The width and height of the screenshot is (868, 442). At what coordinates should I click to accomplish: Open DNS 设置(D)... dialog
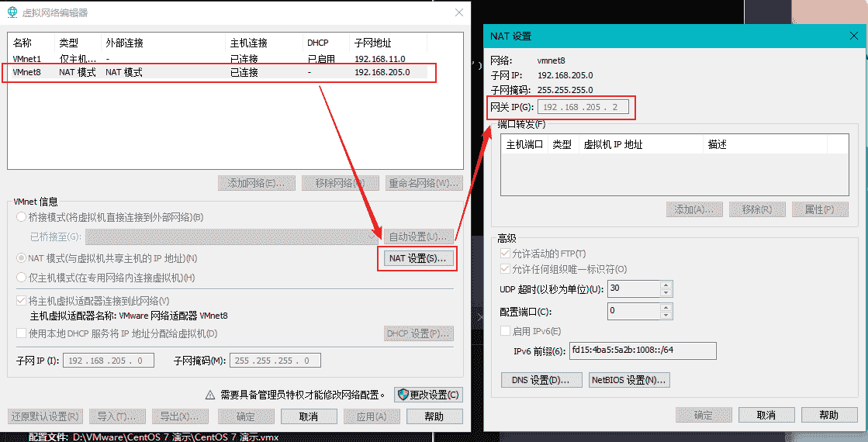(x=541, y=380)
